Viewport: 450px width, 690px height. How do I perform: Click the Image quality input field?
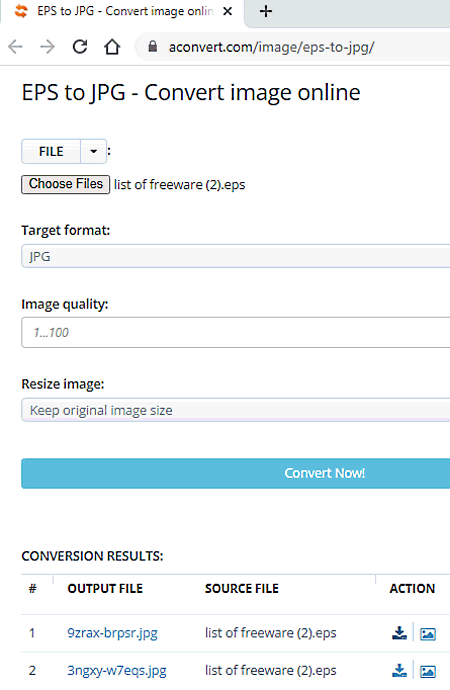coord(236,332)
